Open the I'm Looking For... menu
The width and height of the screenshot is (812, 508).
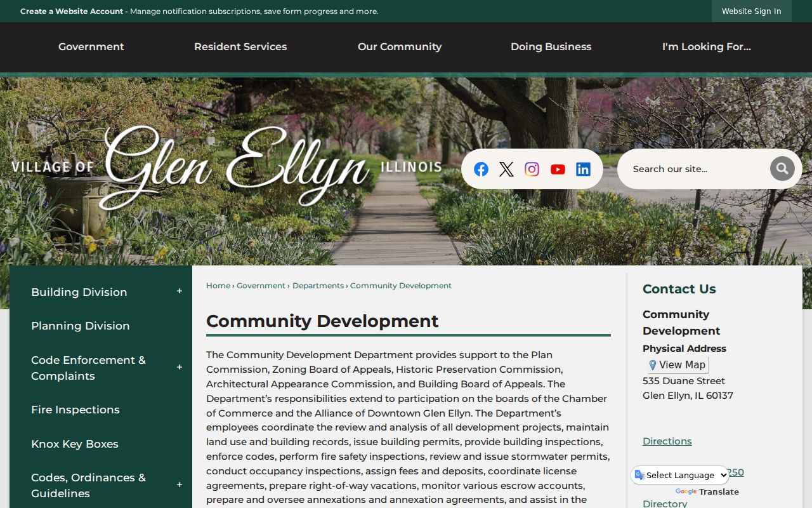(x=707, y=47)
